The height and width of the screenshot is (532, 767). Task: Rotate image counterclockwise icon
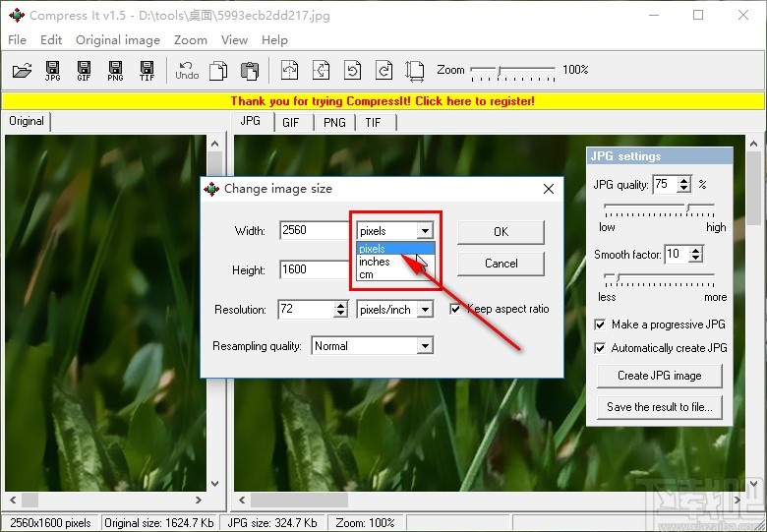click(x=352, y=70)
